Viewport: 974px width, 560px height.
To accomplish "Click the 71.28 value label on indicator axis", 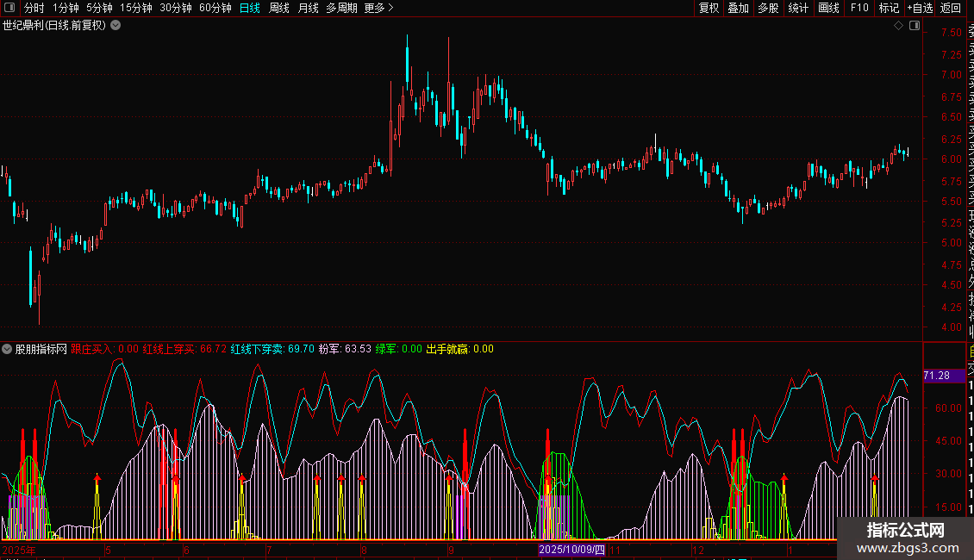I will pos(937,376).
